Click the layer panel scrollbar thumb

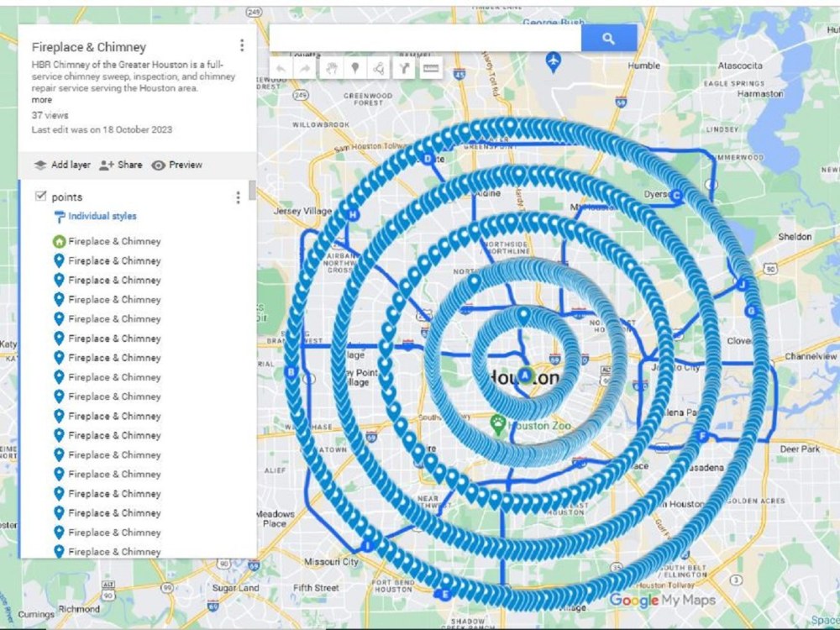(252, 190)
